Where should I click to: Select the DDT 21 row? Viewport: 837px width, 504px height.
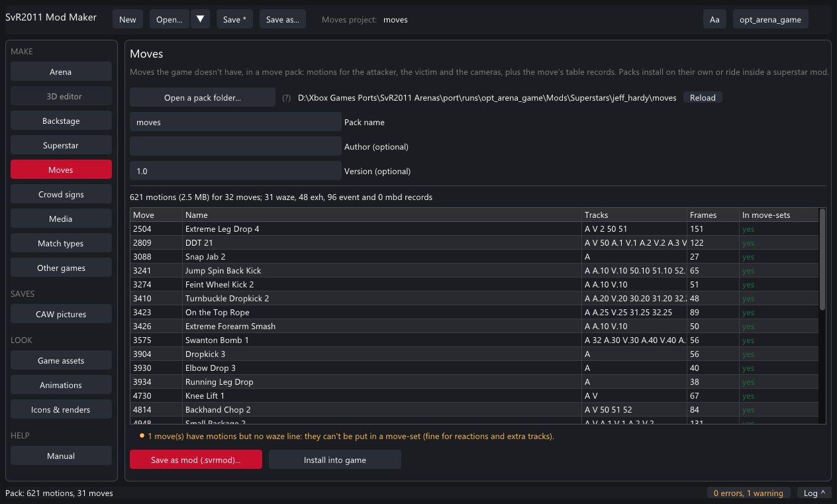(x=474, y=242)
